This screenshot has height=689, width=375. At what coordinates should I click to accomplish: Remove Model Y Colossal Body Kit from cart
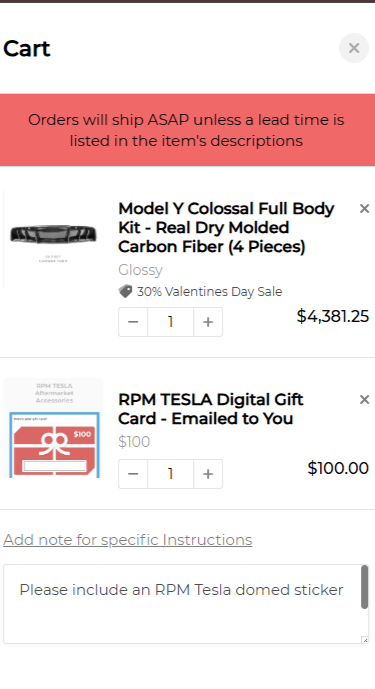(x=364, y=209)
